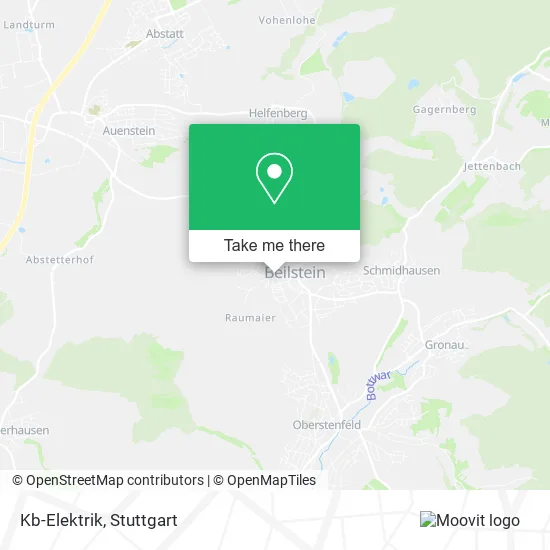Viewport: 550px width, 550px height.
Task: Select the Jettenbach place label
Action: pyautogui.click(x=492, y=166)
